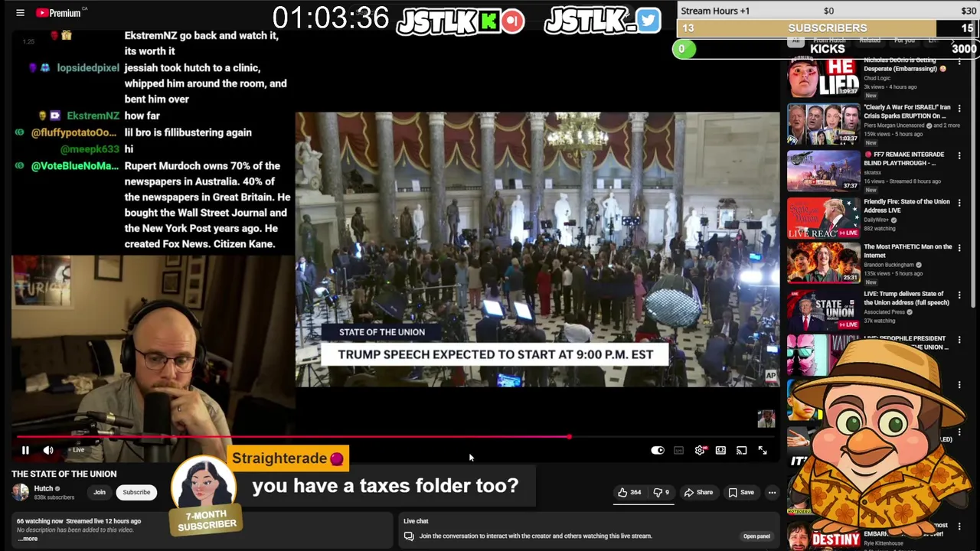Image resolution: width=980 pixels, height=551 pixels.
Task: Subscribe to the Hutch channel
Action: [136, 492]
